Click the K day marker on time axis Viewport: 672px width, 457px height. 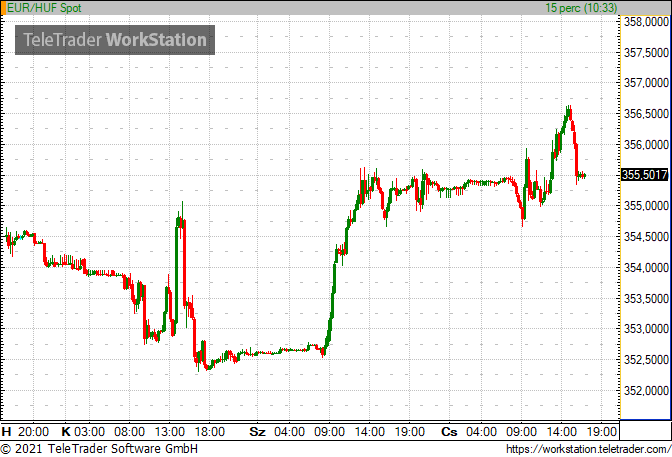66,432
